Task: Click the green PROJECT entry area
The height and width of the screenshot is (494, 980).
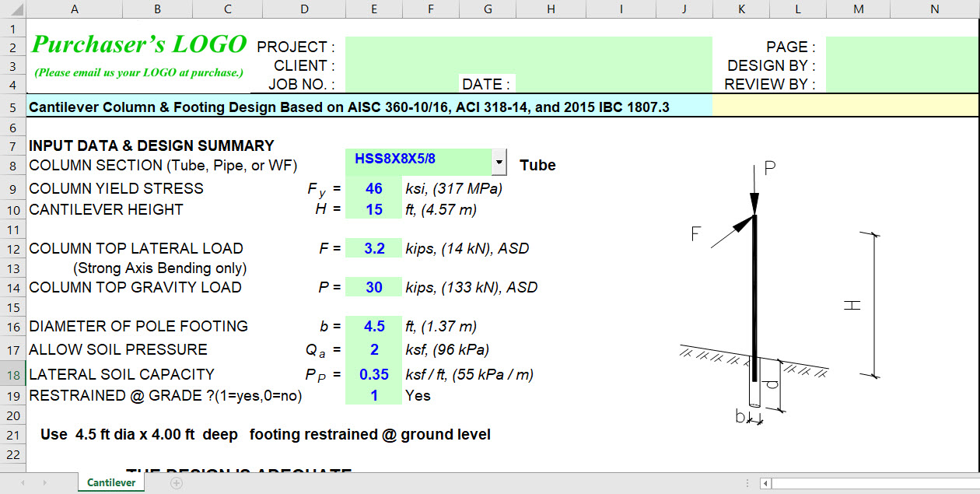Action: [529, 47]
